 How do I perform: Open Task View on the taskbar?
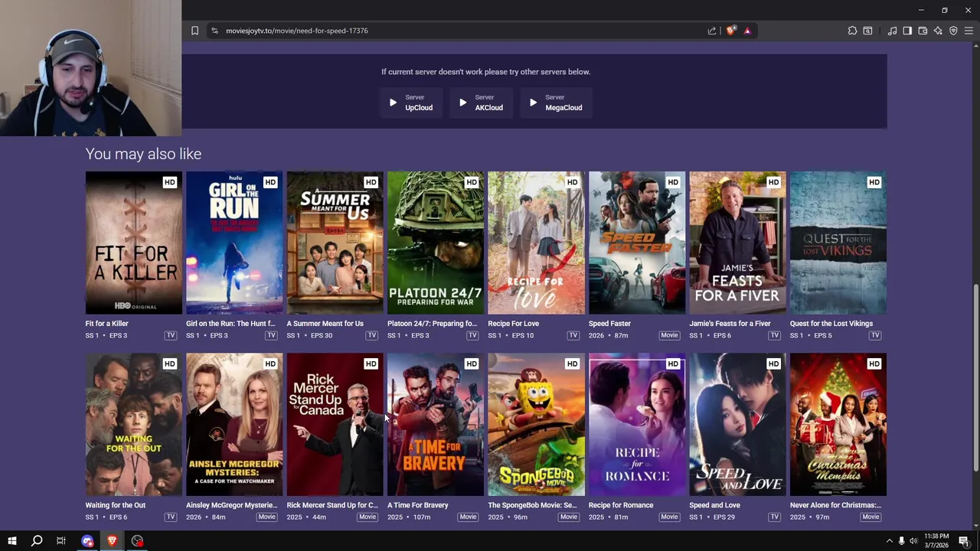pos(61,541)
